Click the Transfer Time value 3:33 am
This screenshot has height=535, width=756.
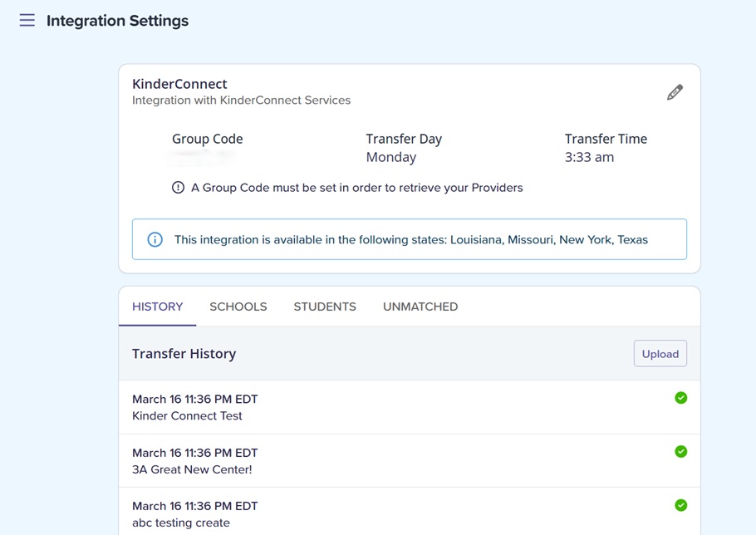[589, 157]
